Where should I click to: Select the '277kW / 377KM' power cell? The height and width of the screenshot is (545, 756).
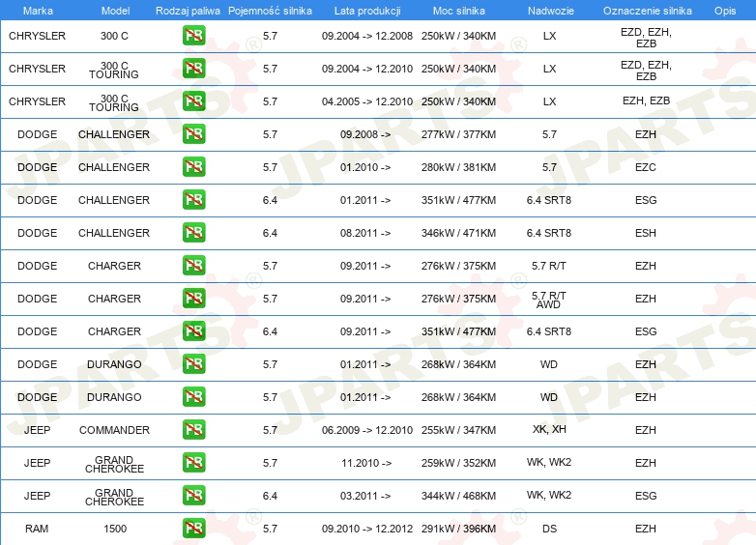point(458,134)
